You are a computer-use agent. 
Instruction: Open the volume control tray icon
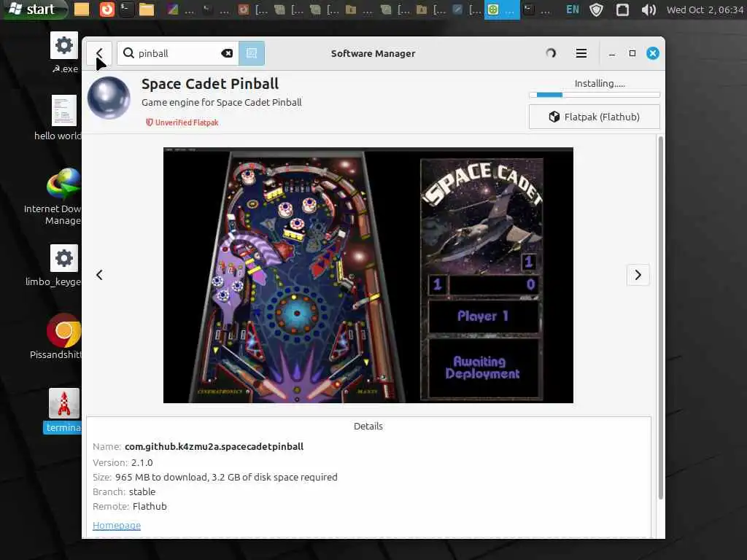pyautogui.click(x=649, y=9)
